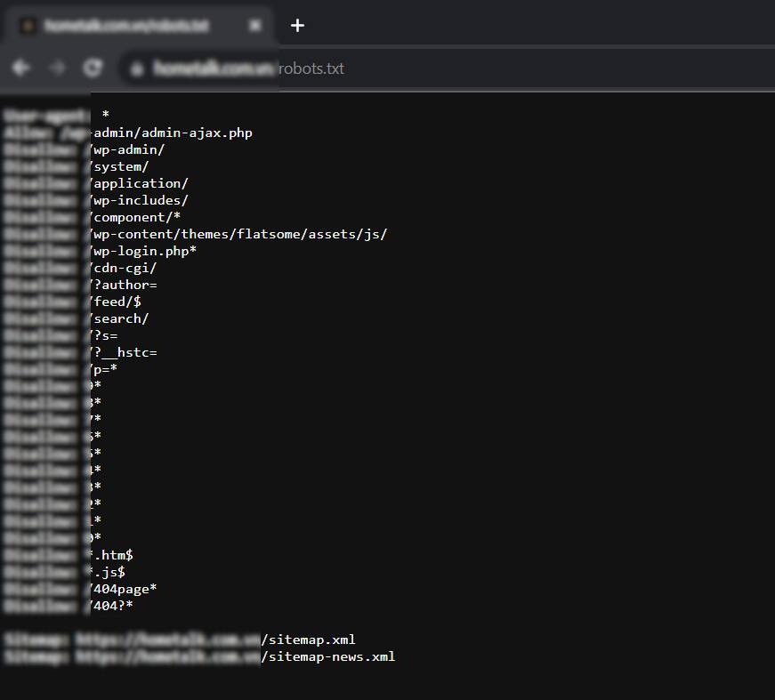Close the robots.txt browser tab
This screenshot has height=700, width=775.
(x=255, y=25)
